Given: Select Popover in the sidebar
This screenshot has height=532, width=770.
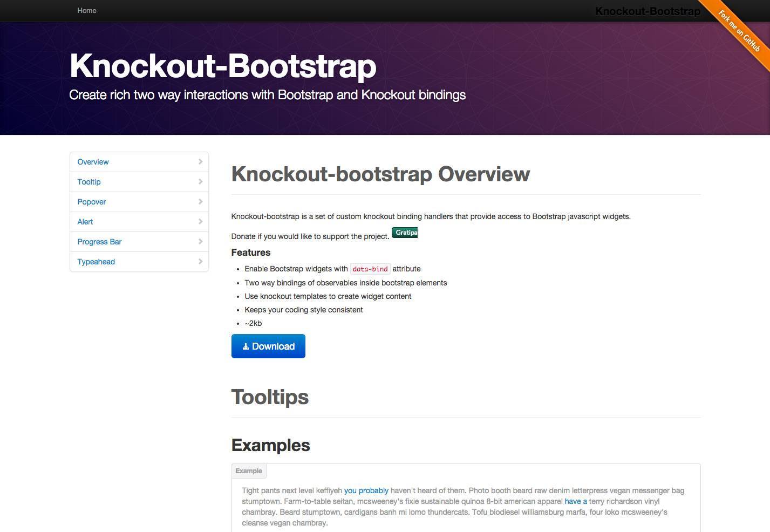Looking at the screenshot, I should tap(139, 202).
